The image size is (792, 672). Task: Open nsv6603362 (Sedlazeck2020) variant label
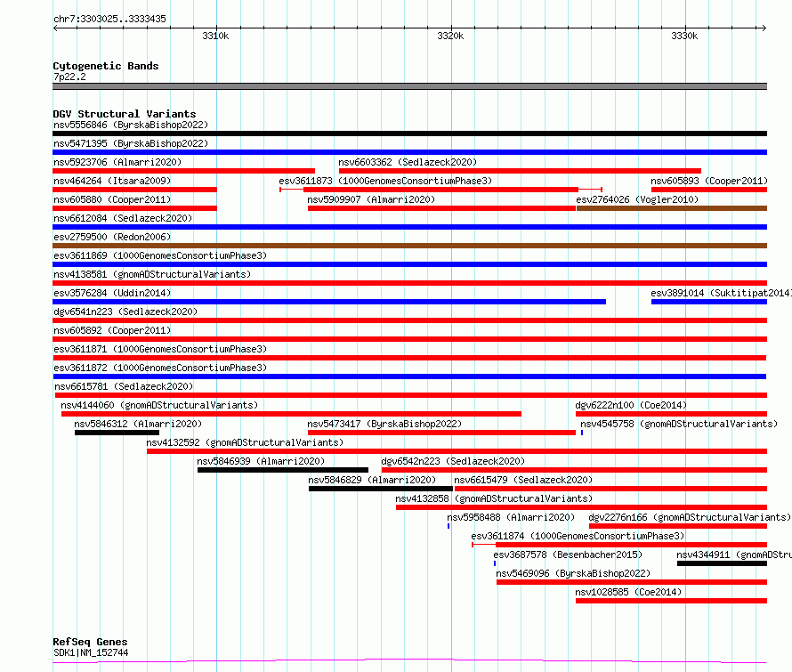408,162
